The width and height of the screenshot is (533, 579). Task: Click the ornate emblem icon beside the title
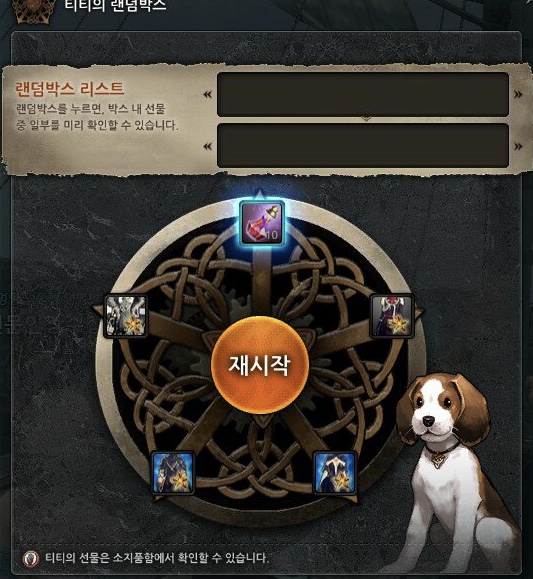[x=33, y=11]
